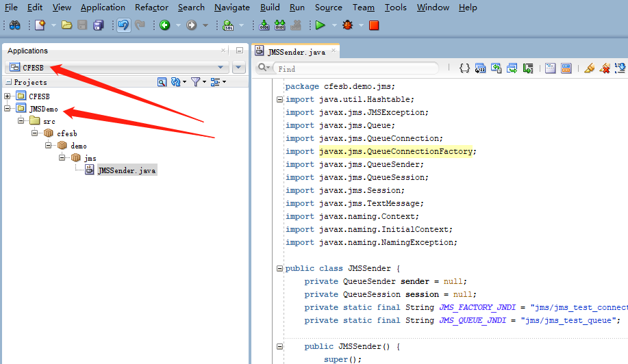The width and height of the screenshot is (628, 364).
Task: Click the Rebuild (double arrow) icon
Action: (x=280, y=25)
